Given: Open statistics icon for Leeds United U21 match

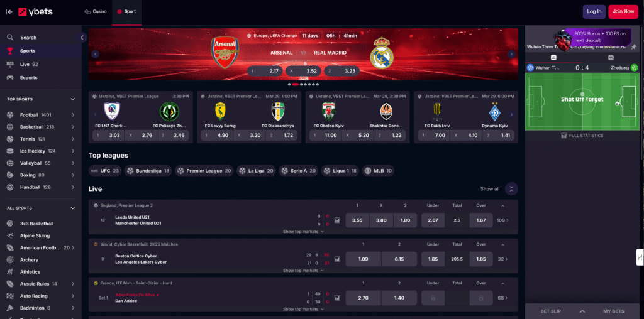Looking at the screenshot, I should coord(337,220).
